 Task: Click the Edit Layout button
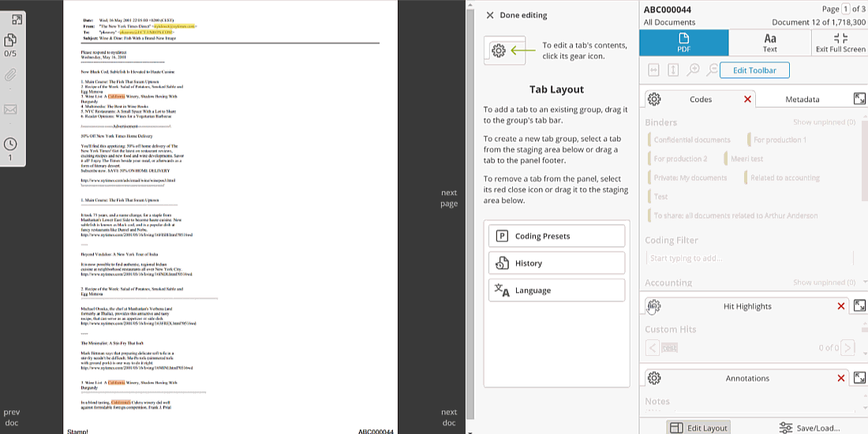point(698,428)
